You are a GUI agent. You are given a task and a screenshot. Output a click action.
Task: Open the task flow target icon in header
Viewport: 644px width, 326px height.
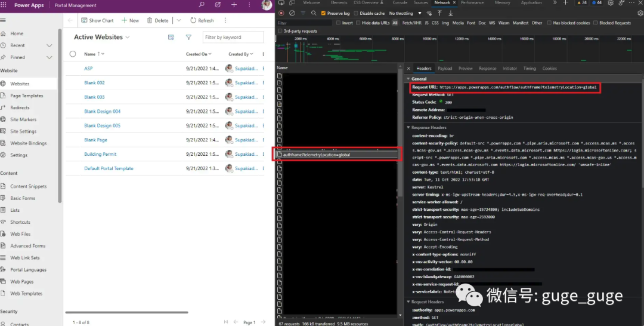pos(218,5)
